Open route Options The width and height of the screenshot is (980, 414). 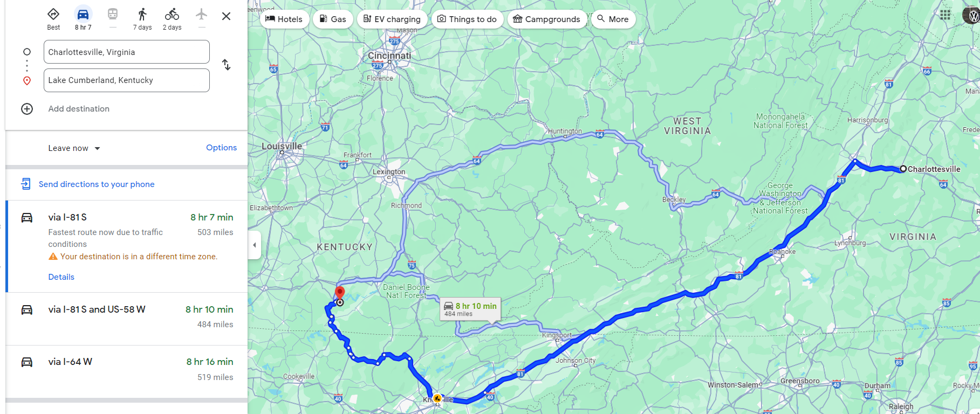(221, 148)
